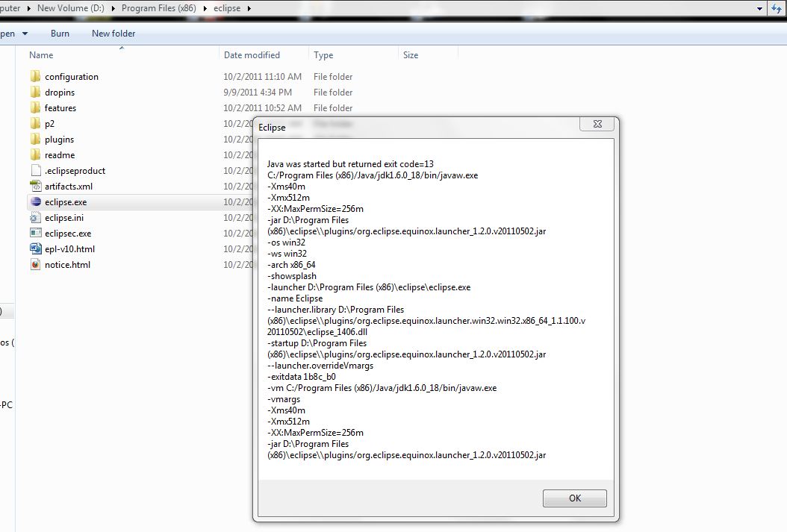
Task: Click the dropins folder icon
Action: (35, 92)
